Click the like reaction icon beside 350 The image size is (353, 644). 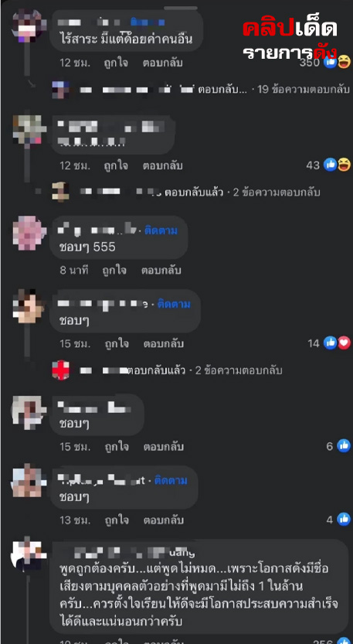[331, 63]
